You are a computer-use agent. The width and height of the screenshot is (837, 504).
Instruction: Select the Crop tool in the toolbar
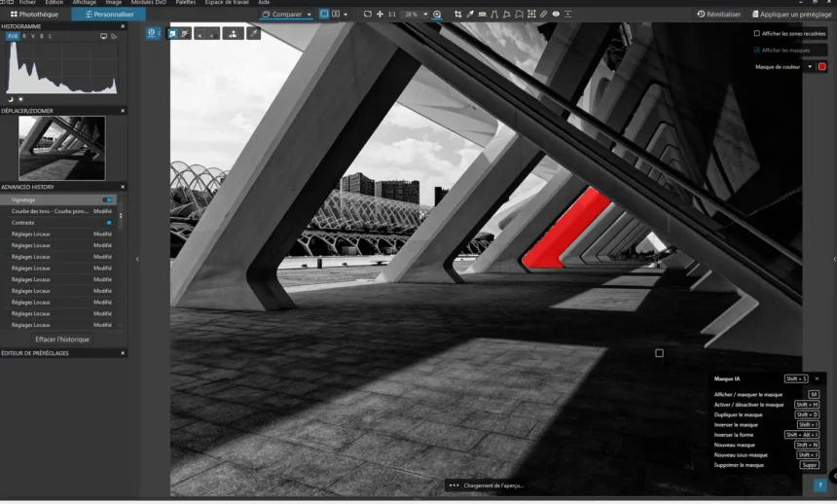pos(458,15)
